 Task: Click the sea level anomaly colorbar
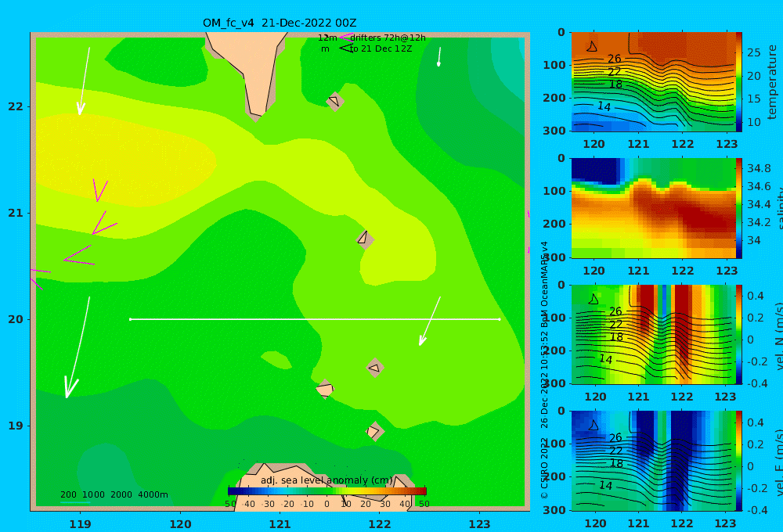327,491
